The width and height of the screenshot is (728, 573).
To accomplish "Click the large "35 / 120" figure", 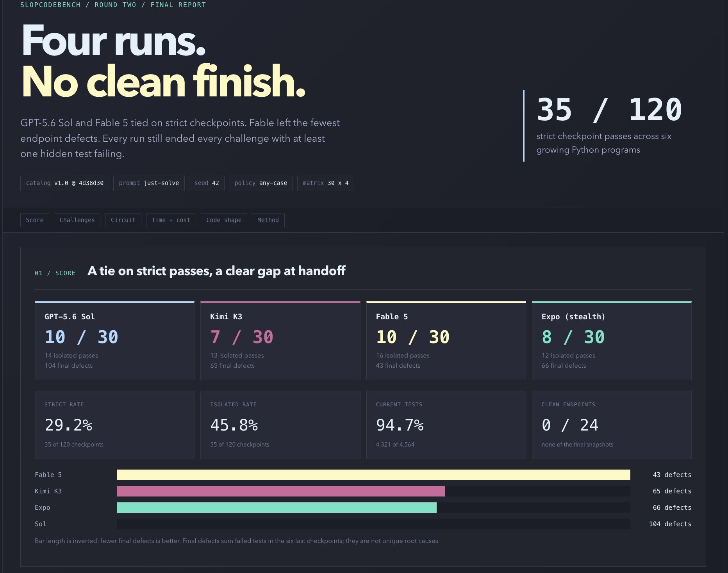I will [x=609, y=110].
